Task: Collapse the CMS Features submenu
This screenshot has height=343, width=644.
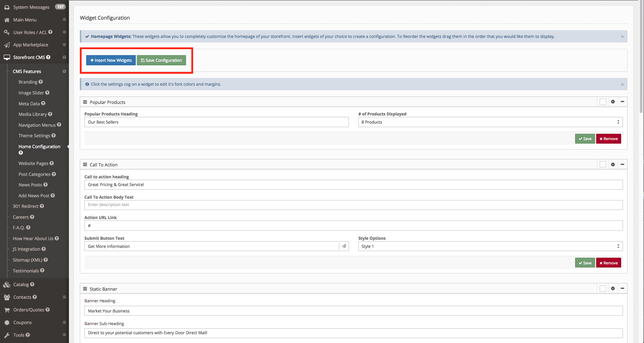Action: (64, 71)
